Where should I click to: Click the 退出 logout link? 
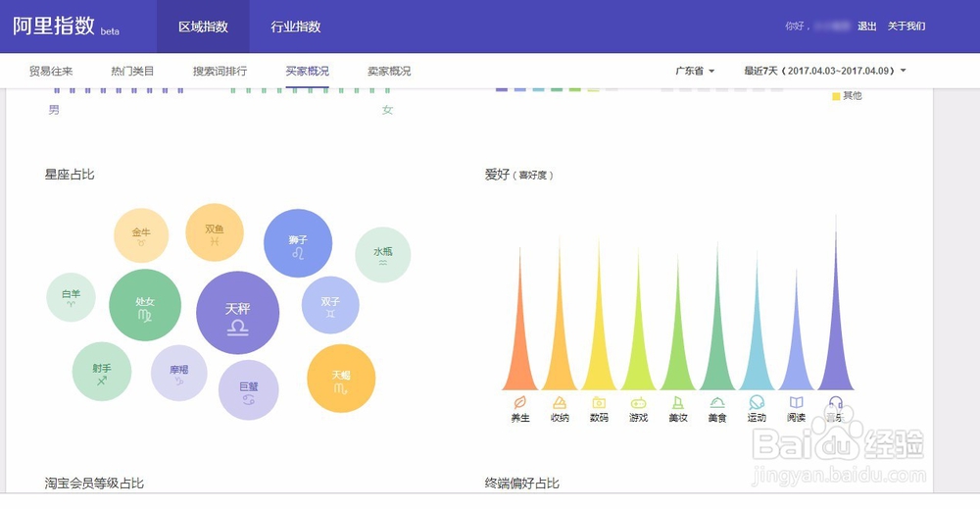(x=867, y=26)
